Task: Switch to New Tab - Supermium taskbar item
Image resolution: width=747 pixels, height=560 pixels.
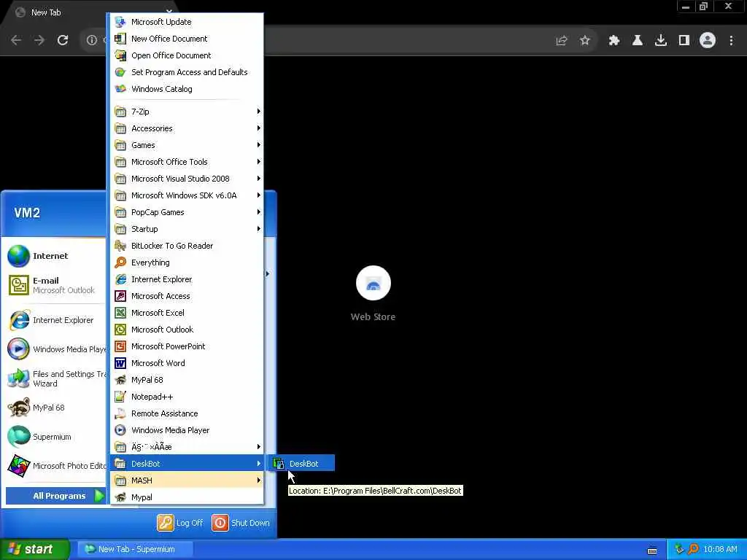Action: coord(135,549)
